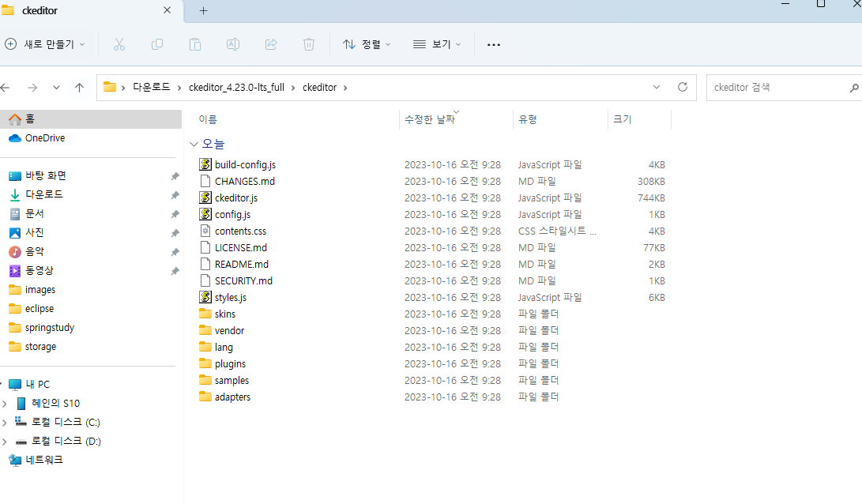The width and height of the screenshot is (862, 504).
Task: Select the samples folder icon
Action: 205,380
